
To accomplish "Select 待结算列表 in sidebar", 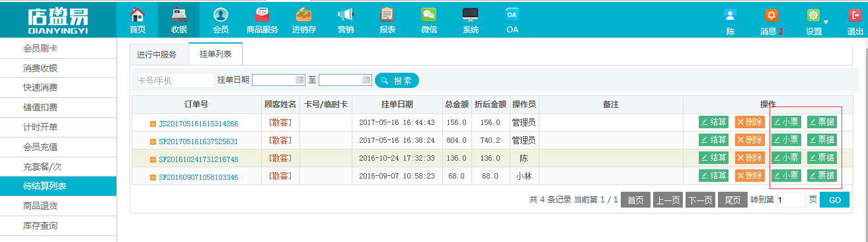I will point(58,186).
